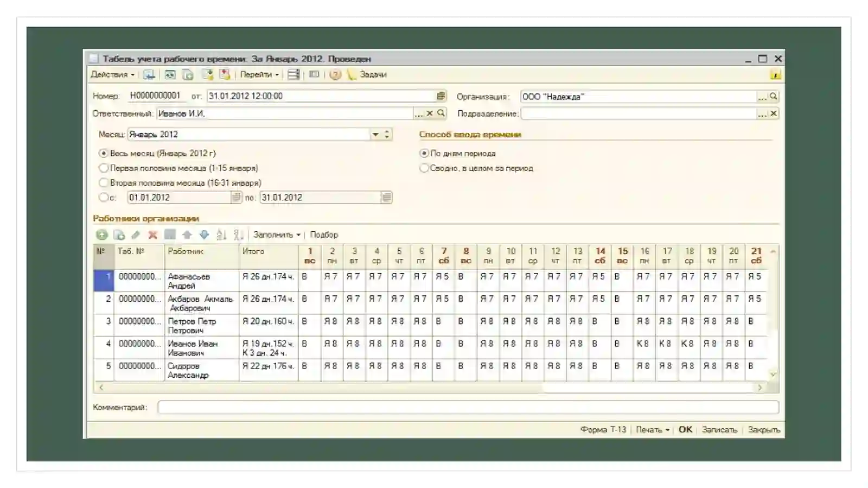Open the Действия menu
This screenshot has width=868, height=488.
[113, 74]
